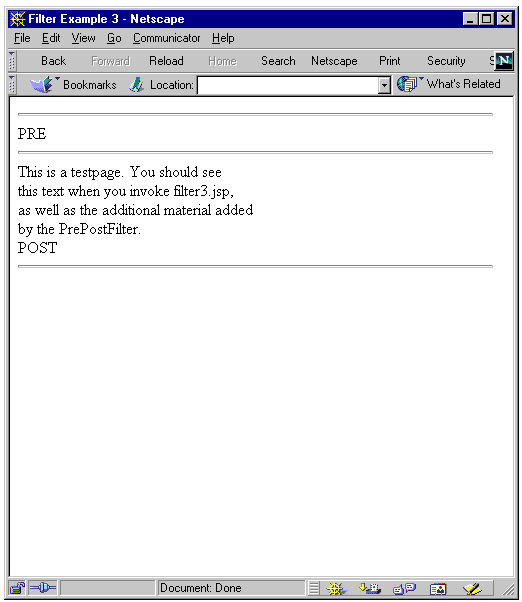Open the Go menu
Image resolution: width=522 pixels, height=602 pixels.
[114, 38]
